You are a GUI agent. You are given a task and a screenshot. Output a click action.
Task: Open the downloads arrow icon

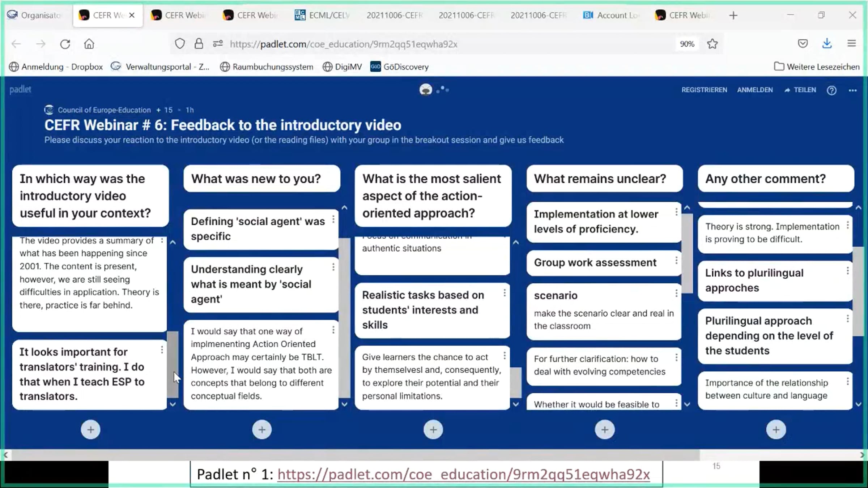pos(827,44)
